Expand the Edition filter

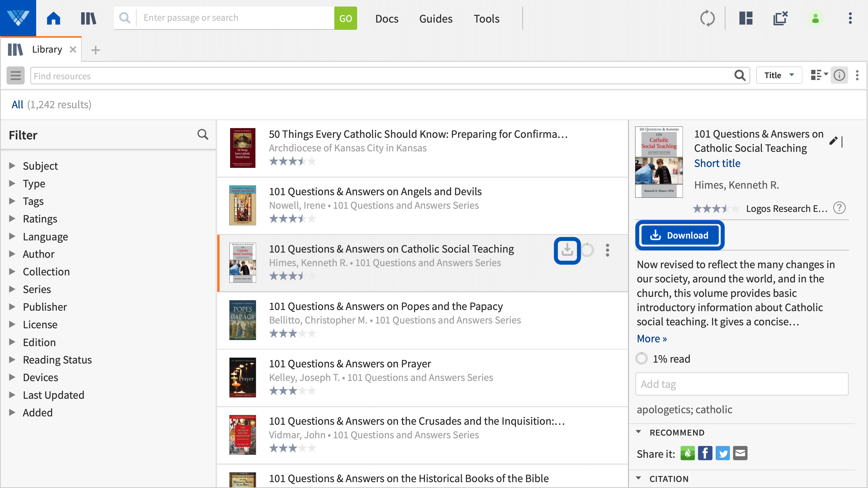pyautogui.click(x=12, y=342)
